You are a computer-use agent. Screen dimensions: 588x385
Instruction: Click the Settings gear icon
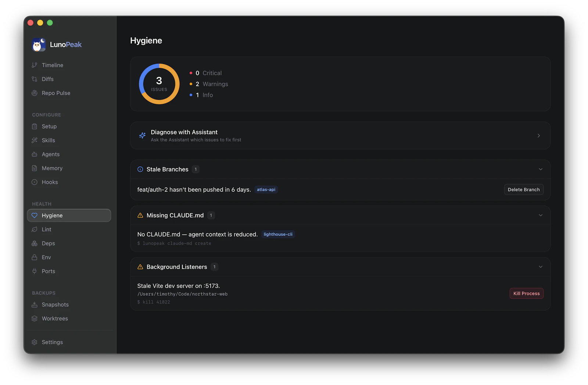click(x=35, y=342)
